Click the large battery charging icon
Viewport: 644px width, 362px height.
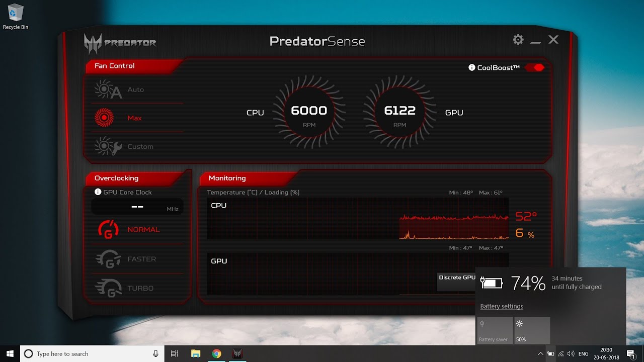[x=492, y=283]
